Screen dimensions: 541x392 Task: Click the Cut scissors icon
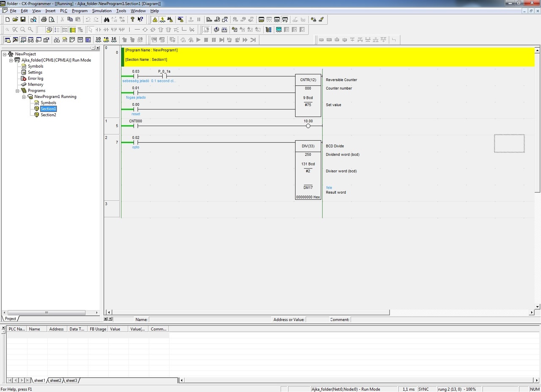coord(63,19)
